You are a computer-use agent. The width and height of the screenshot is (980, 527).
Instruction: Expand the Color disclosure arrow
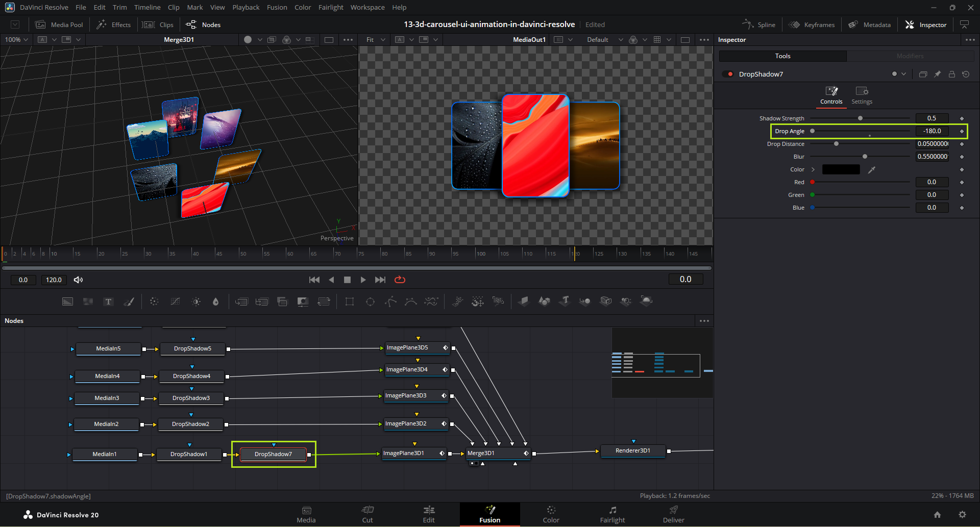tap(813, 169)
